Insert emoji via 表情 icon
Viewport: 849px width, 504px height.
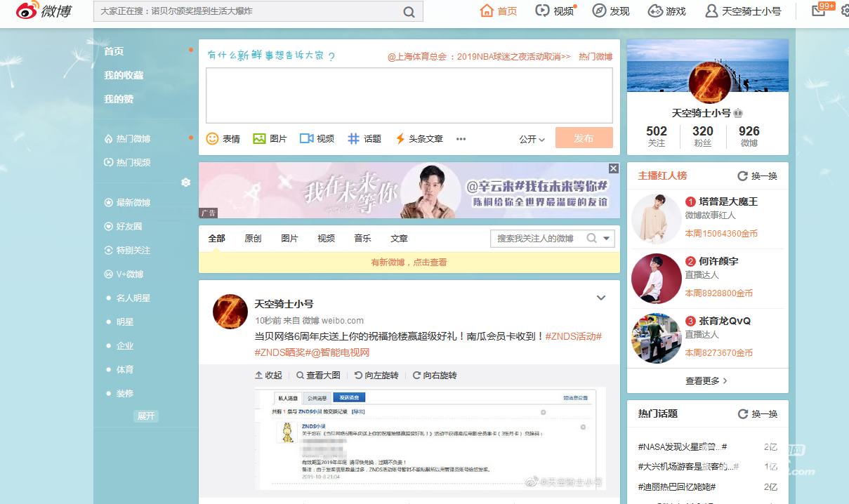pyautogui.click(x=223, y=139)
